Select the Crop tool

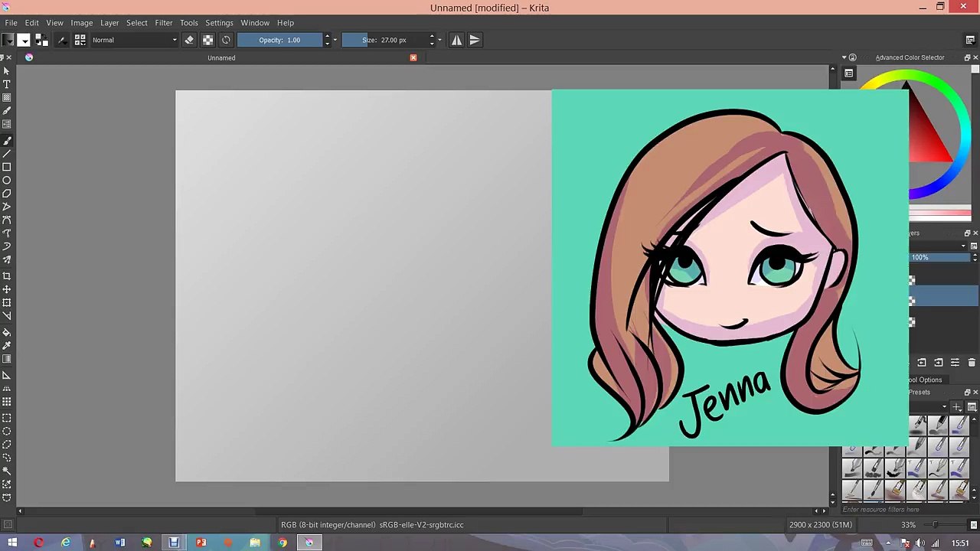pyautogui.click(x=7, y=276)
